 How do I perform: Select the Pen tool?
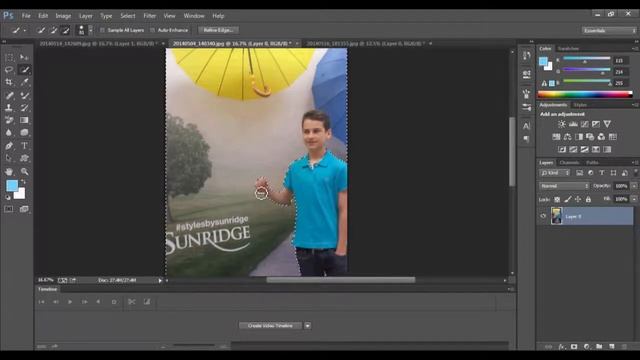coord(9,146)
